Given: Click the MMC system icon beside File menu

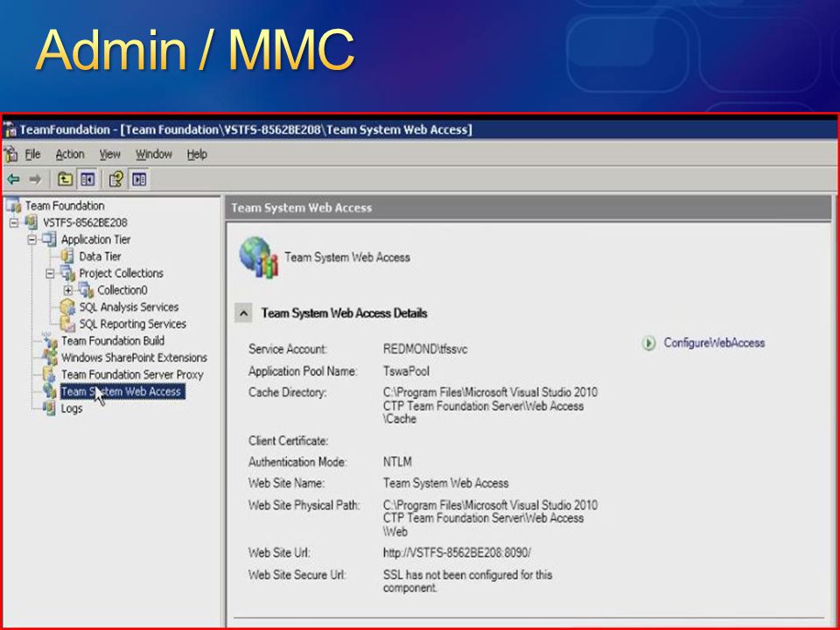Looking at the screenshot, I should coord(11,154).
